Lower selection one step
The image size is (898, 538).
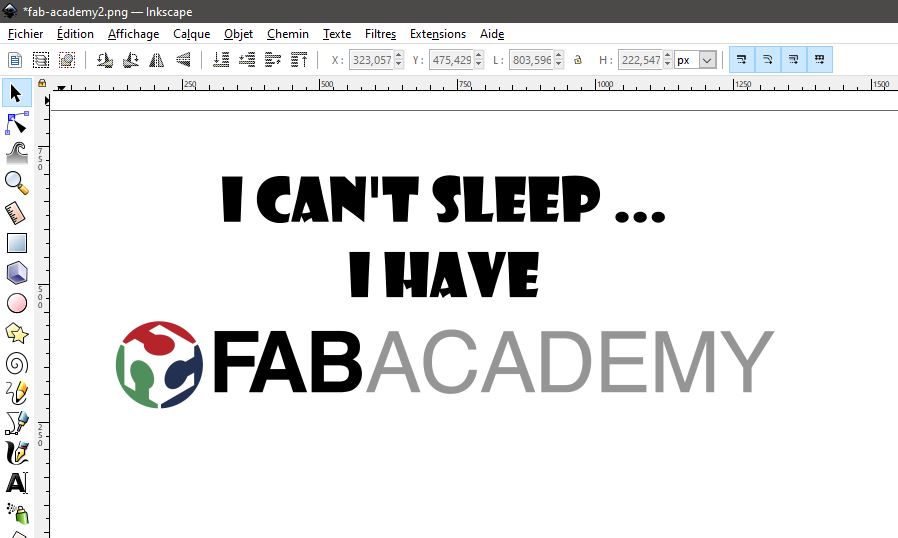point(247,60)
